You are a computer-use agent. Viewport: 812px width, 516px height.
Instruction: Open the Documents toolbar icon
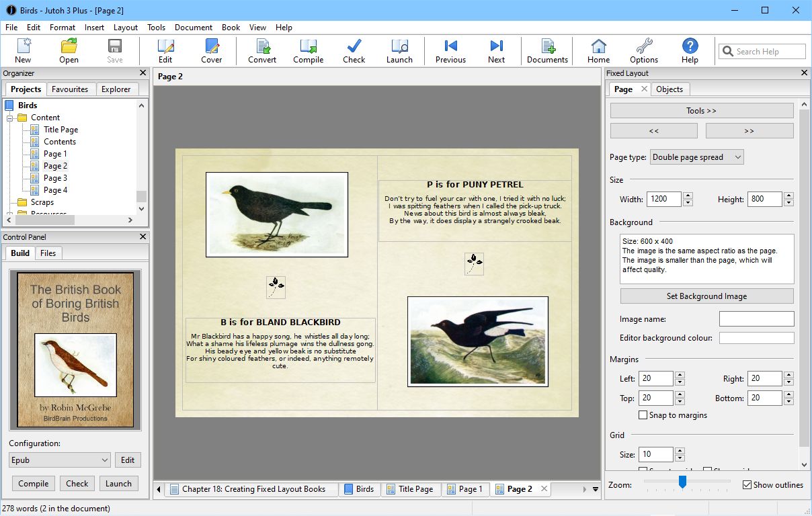[x=547, y=51]
